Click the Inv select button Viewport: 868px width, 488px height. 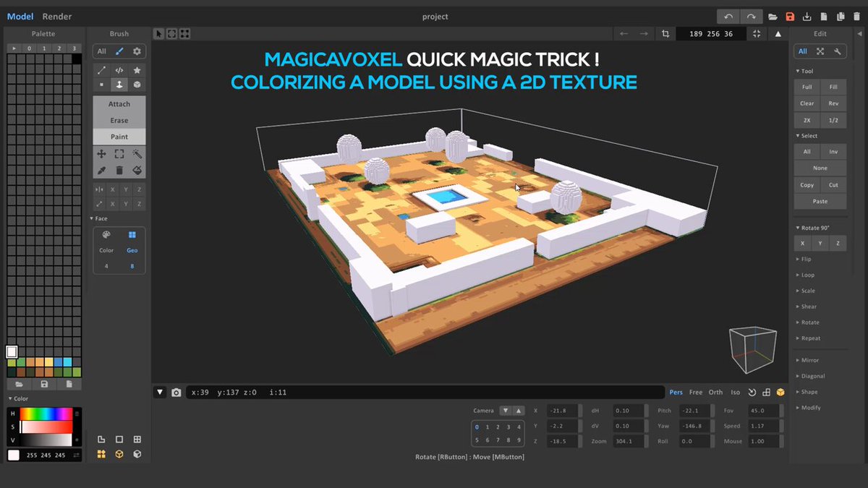coord(833,152)
